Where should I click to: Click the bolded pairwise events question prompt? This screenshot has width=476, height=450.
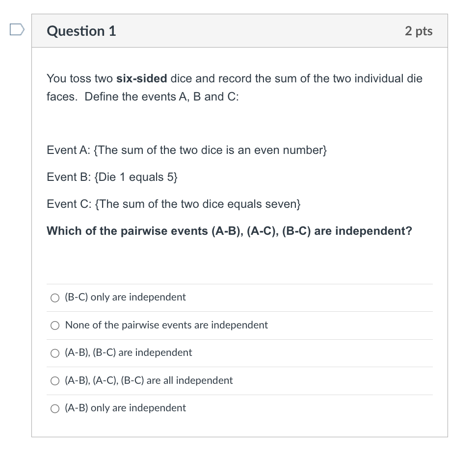(229, 231)
